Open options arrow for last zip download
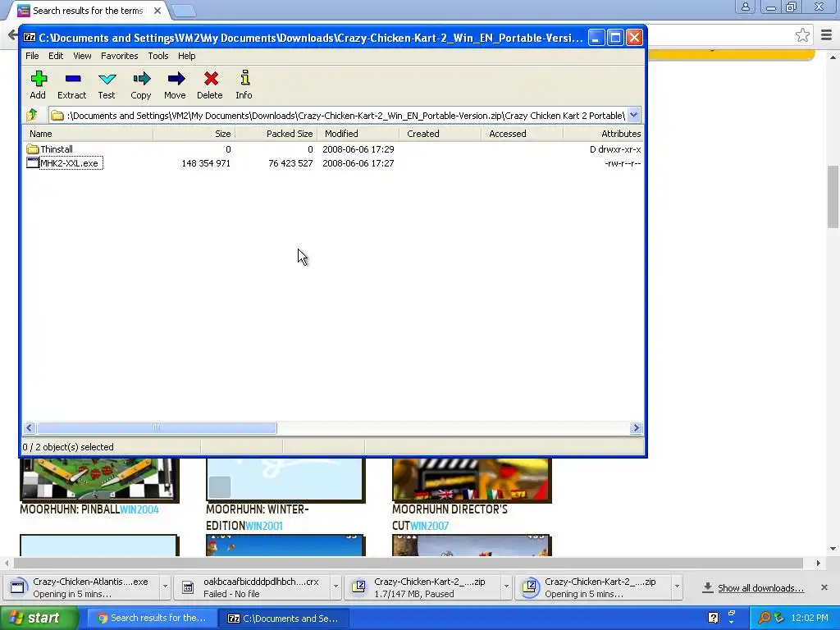 [x=677, y=587]
